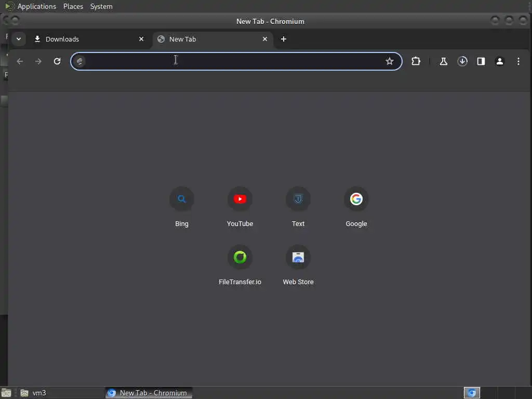This screenshot has width=532, height=399.
Task: Open the three-dot Chromium menu
Action: tap(518, 61)
